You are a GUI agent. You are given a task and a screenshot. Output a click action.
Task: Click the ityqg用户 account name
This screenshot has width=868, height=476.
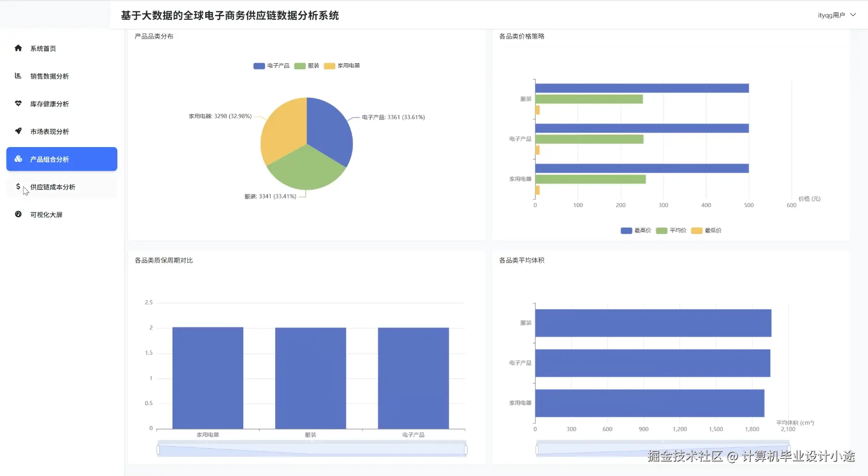[830, 15]
